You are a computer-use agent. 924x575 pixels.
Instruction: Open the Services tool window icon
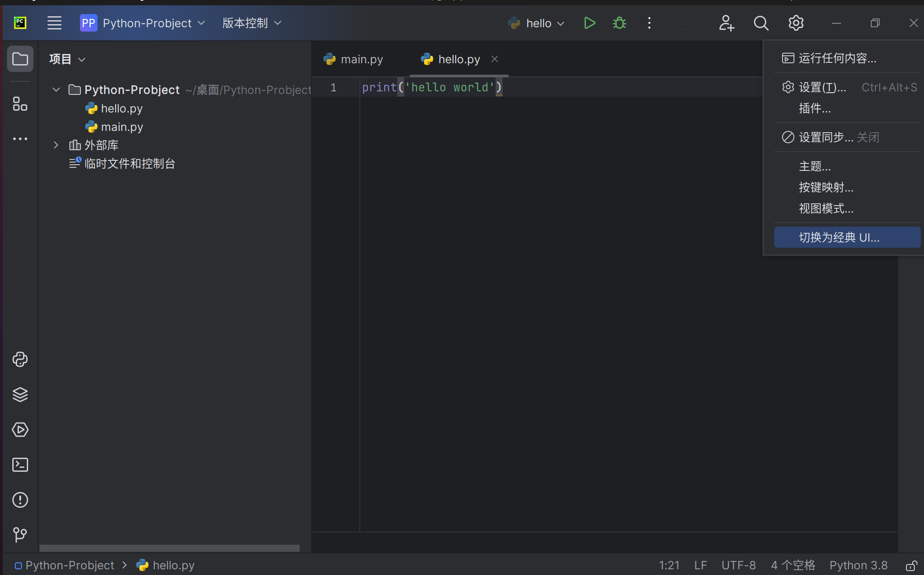(x=20, y=430)
